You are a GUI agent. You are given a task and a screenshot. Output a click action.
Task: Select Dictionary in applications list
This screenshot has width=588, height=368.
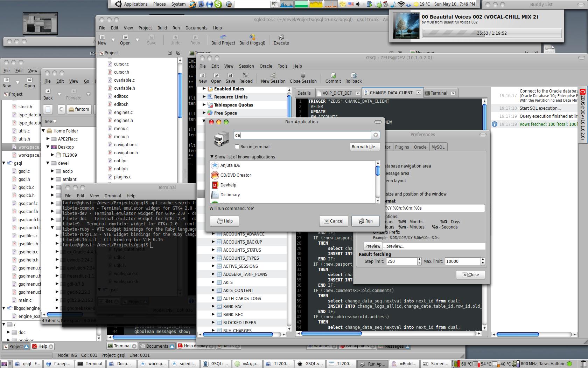point(292,195)
